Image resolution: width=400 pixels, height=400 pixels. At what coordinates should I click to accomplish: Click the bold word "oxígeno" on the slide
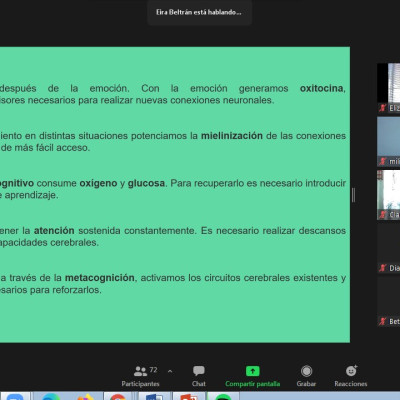(98, 183)
